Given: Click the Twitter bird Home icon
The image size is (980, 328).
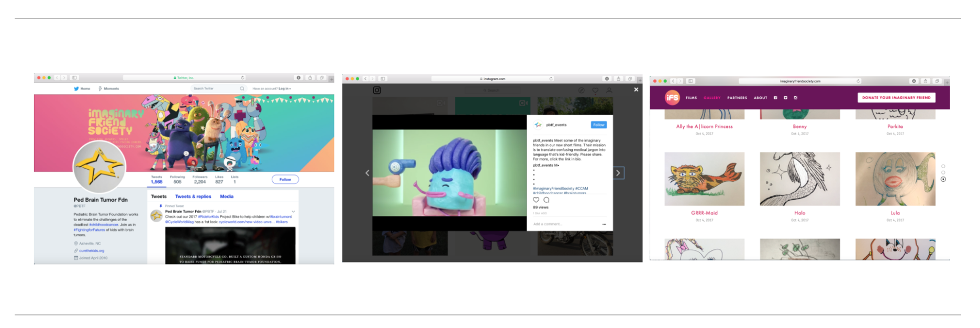Looking at the screenshot, I should tap(76, 89).
